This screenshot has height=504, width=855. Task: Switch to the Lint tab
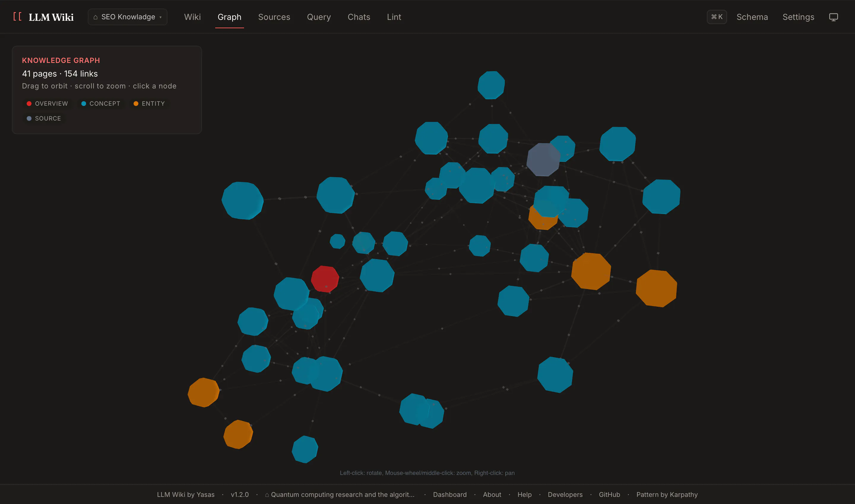394,17
